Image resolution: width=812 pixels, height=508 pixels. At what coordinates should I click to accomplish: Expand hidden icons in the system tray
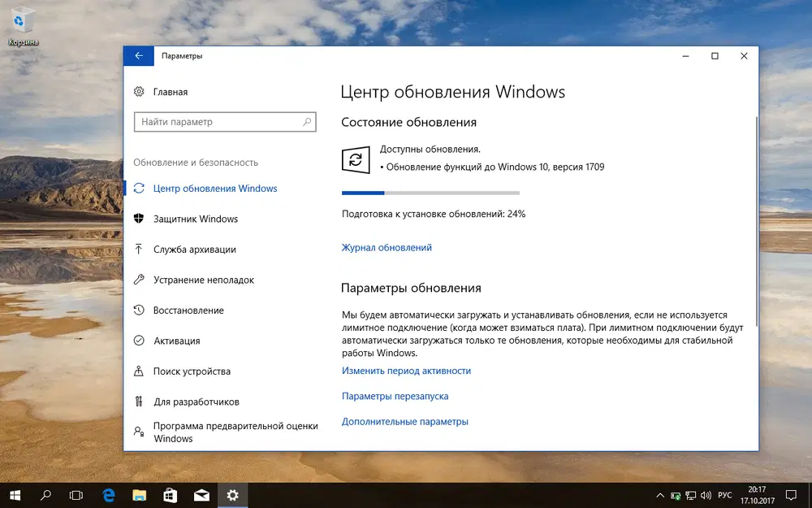pos(659,495)
